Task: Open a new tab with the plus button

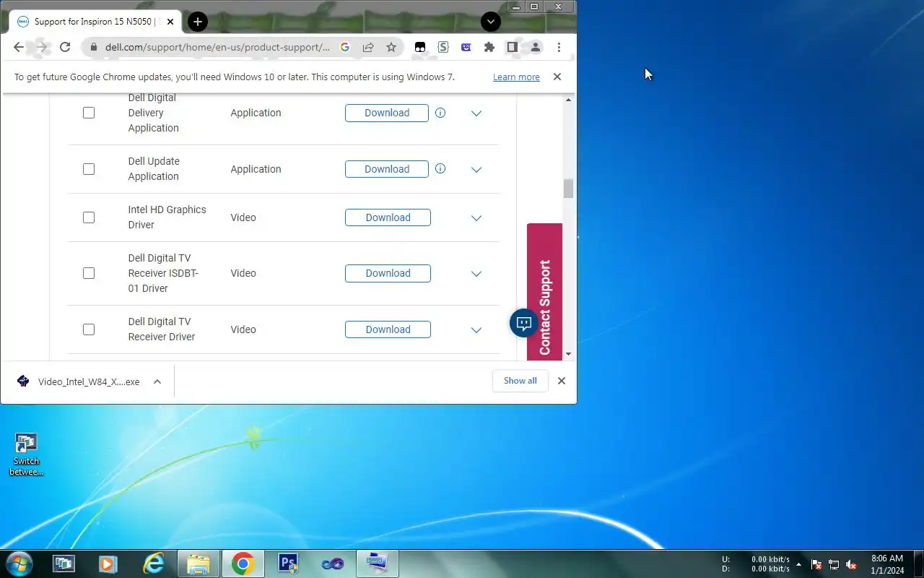Action: coord(198,22)
